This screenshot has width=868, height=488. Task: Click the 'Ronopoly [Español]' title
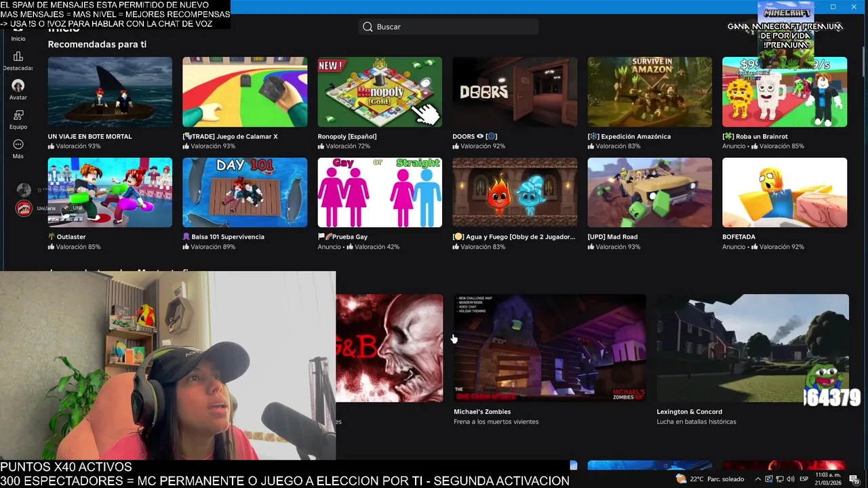tap(347, 136)
